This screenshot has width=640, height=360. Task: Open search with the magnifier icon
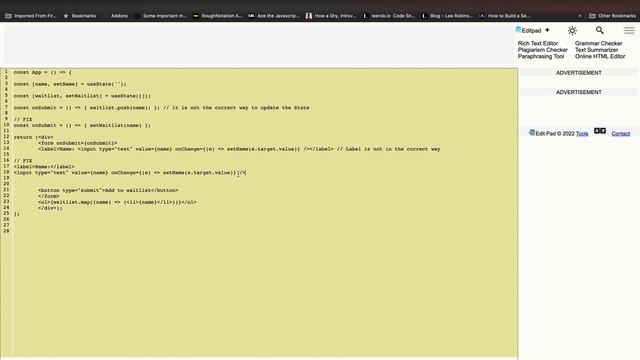pos(600,30)
